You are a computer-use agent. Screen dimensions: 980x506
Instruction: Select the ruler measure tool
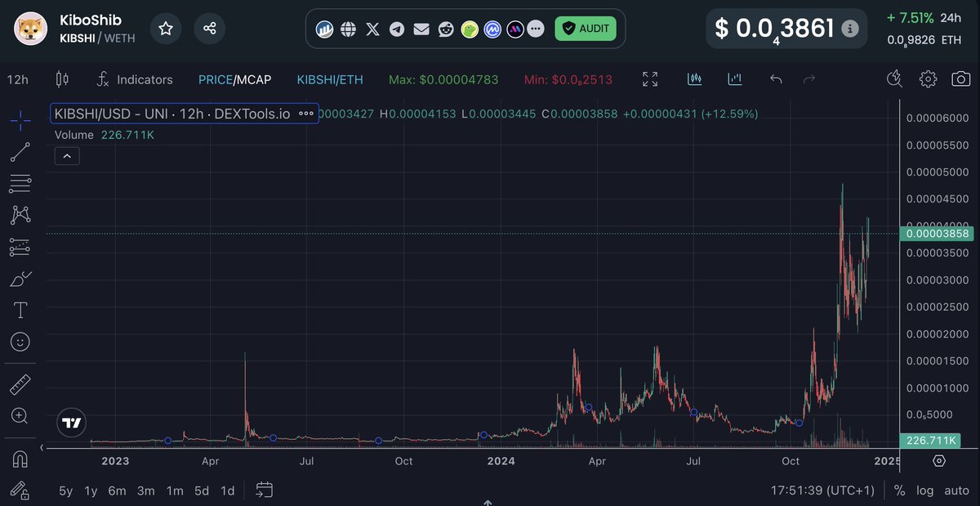[20, 384]
